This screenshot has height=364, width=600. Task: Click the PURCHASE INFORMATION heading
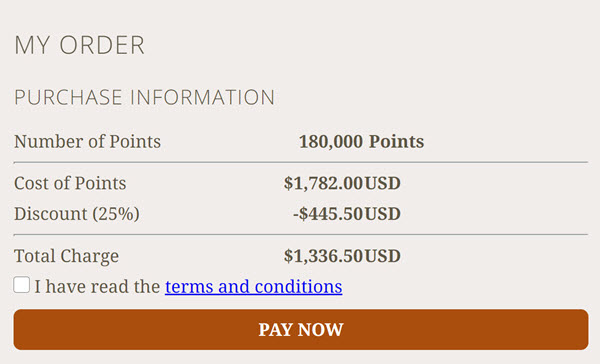(x=144, y=97)
